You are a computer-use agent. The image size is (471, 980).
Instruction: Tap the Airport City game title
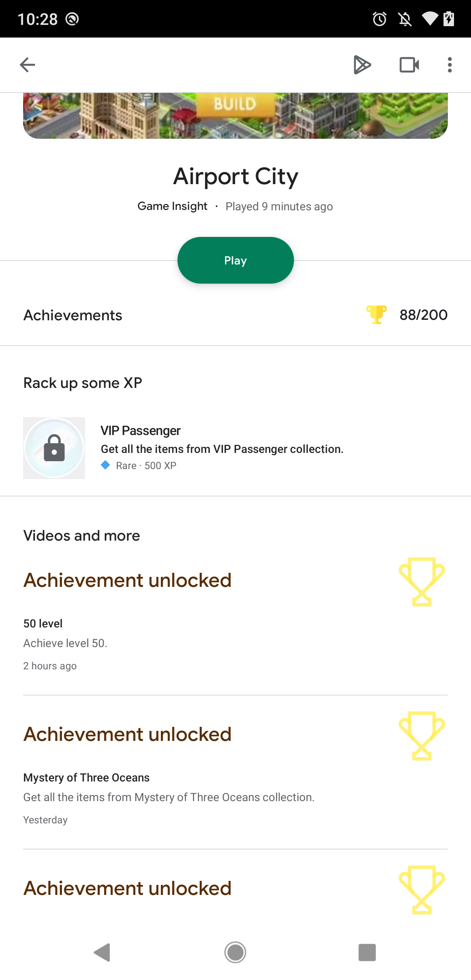click(x=235, y=177)
